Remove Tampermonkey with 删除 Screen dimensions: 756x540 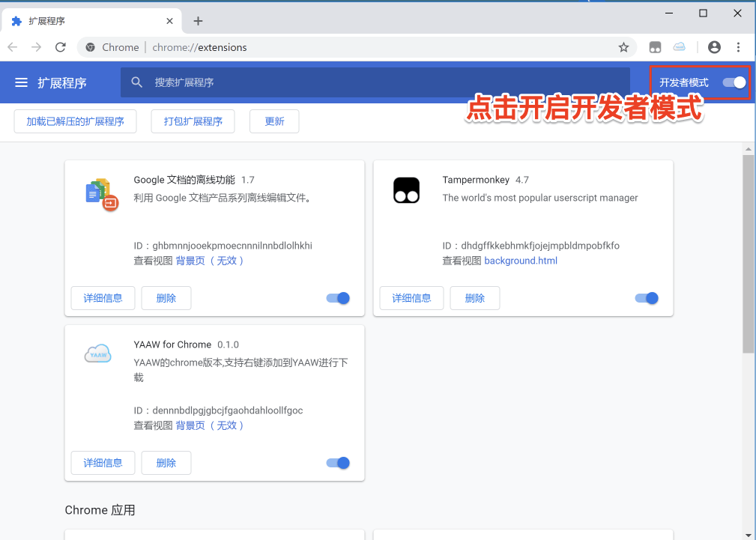click(474, 298)
